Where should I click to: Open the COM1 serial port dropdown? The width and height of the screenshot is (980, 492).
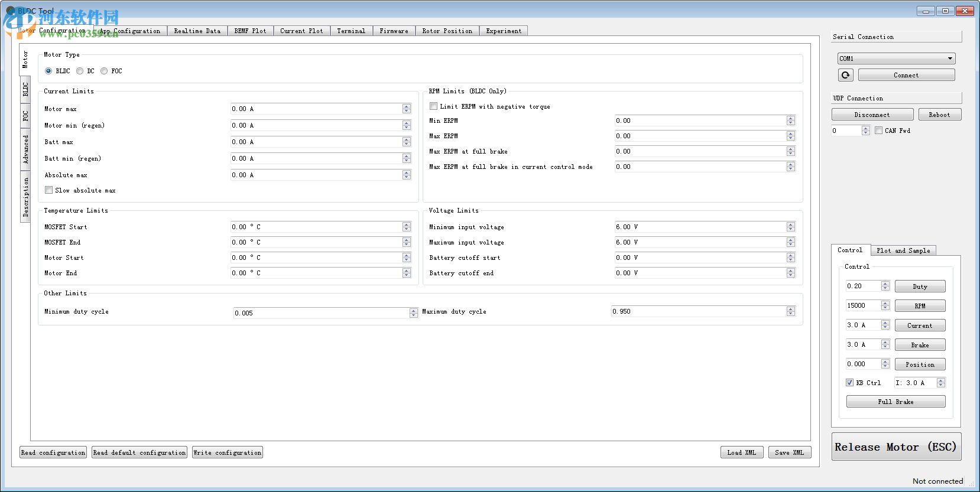(896, 58)
